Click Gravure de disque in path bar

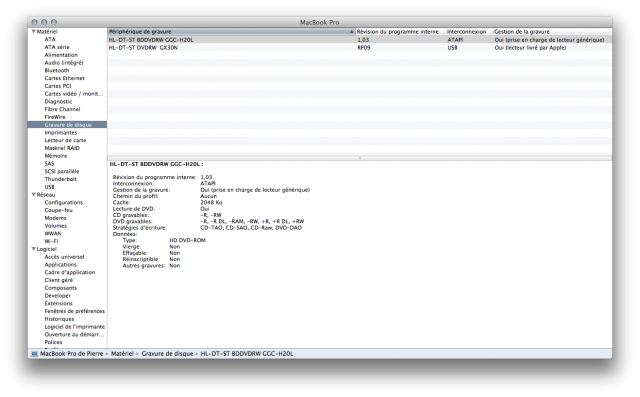tap(167, 354)
